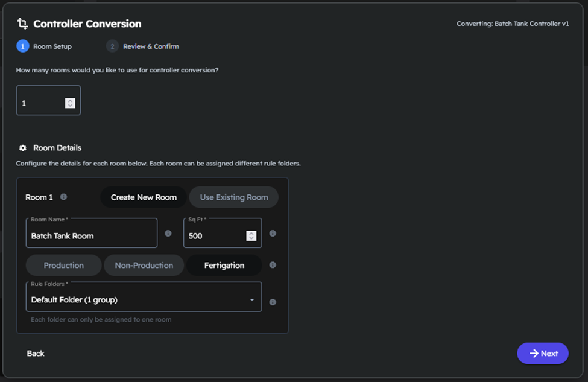
Task: Click the Back button
Action: point(36,354)
